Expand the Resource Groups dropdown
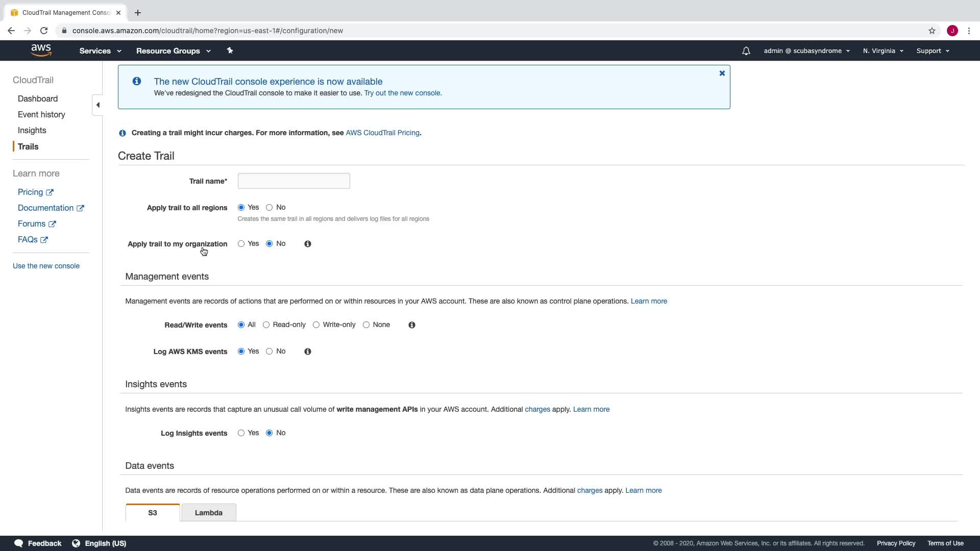980x551 pixels. coord(173,51)
